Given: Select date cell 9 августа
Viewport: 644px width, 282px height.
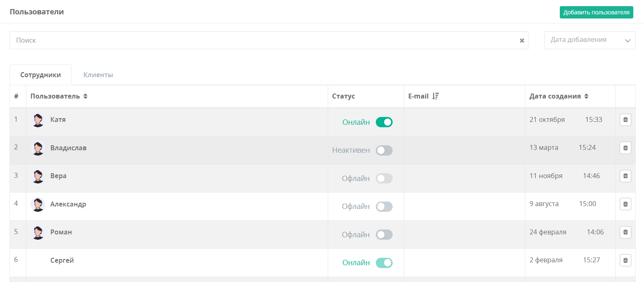Looking at the screenshot, I should point(544,204).
